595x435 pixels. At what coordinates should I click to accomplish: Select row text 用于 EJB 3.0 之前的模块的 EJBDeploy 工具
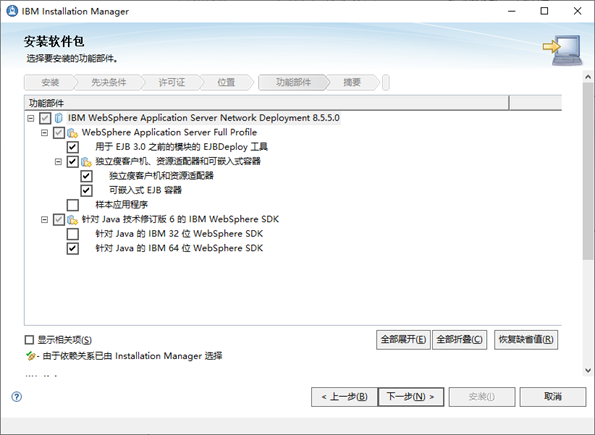pos(181,147)
